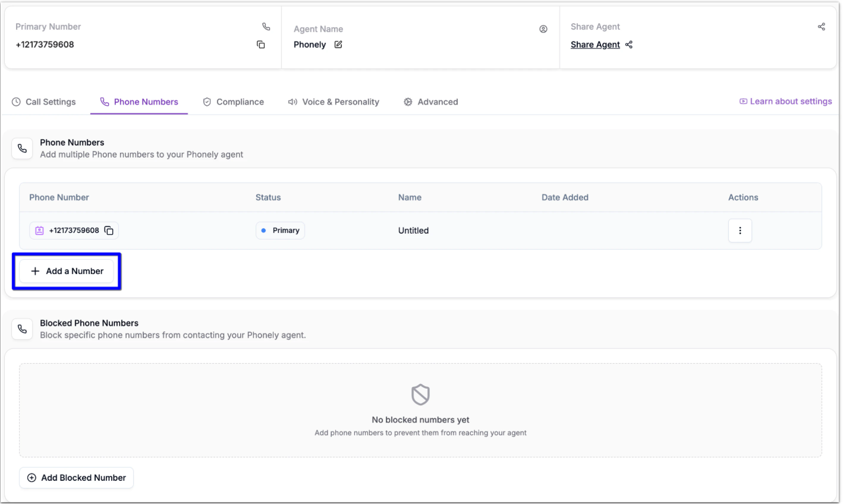Image resolution: width=843 pixels, height=504 pixels.
Task: Click the Add a Number button
Action: click(67, 271)
